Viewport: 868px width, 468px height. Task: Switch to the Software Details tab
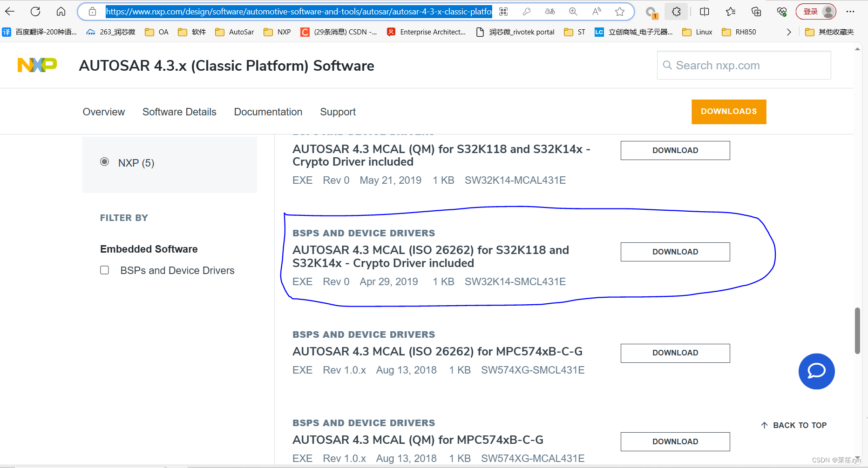pyautogui.click(x=179, y=112)
